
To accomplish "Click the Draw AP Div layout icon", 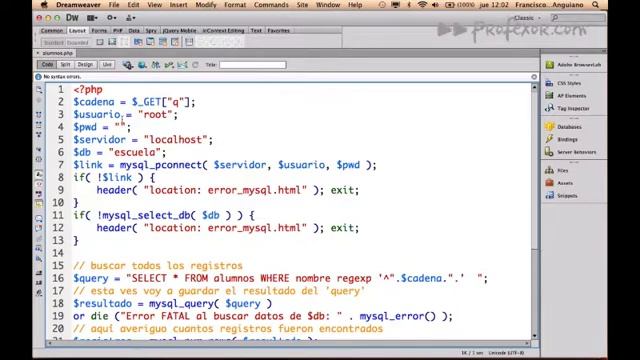I will (112, 42).
